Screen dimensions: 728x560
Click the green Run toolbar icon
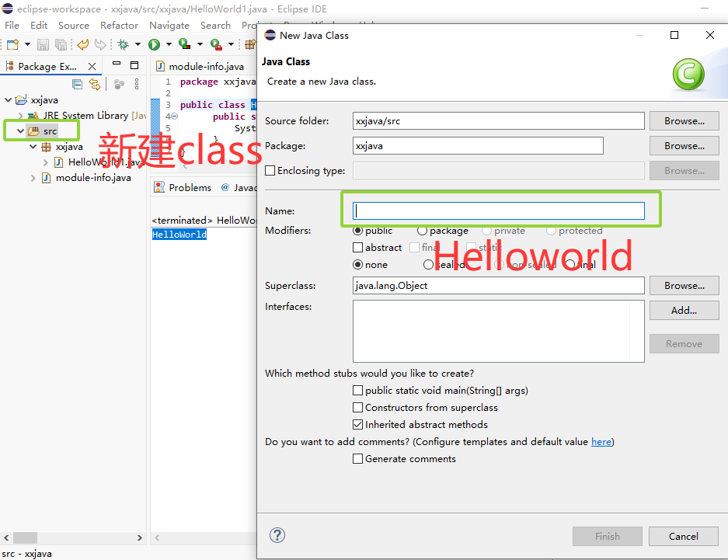pos(154,44)
